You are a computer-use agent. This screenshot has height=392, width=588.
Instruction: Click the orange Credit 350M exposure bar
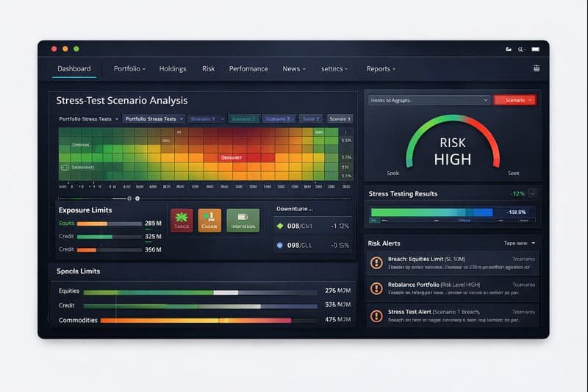109,250
